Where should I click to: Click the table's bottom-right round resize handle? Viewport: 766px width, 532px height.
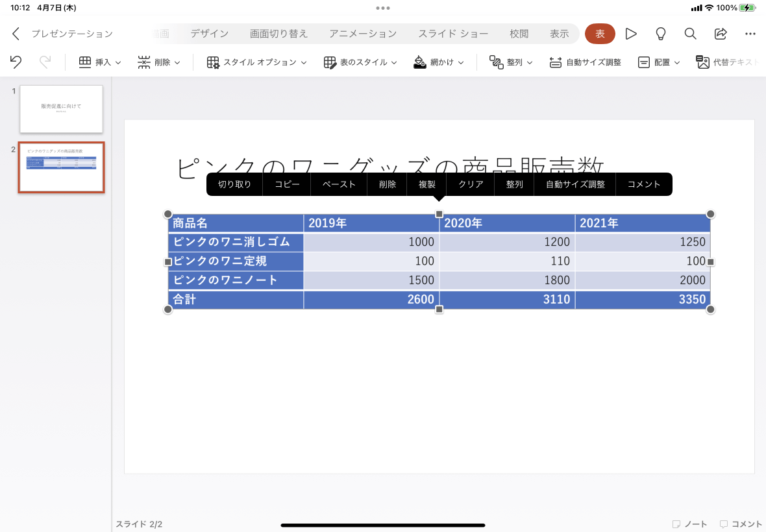click(710, 309)
